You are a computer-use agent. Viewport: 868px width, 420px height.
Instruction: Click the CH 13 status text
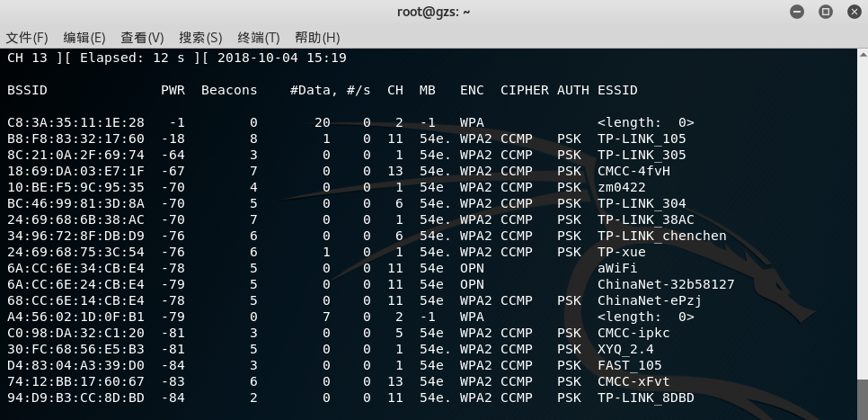27,58
